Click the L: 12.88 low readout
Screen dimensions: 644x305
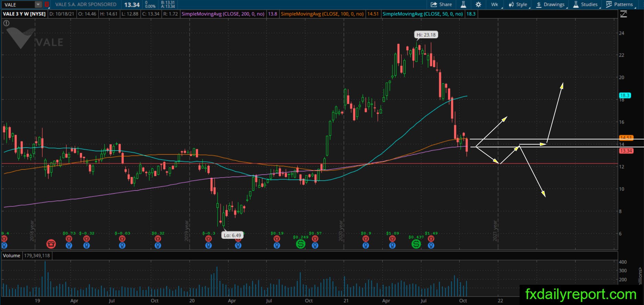130,14
